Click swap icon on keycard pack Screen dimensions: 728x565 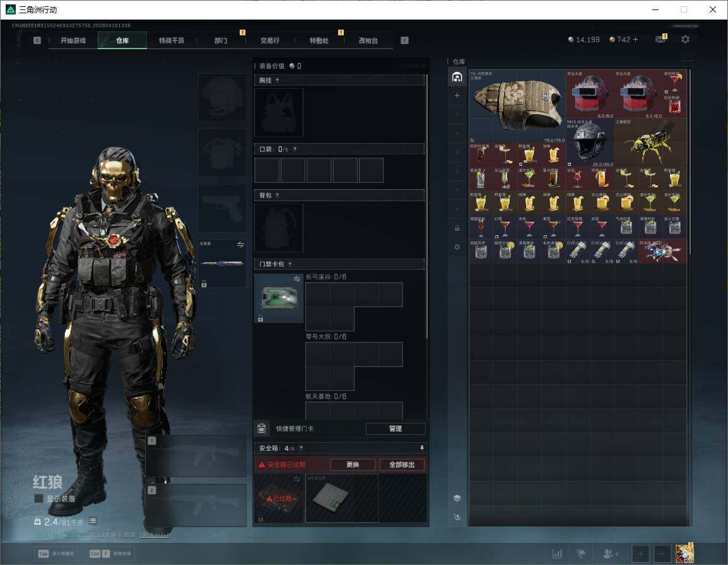[297, 279]
